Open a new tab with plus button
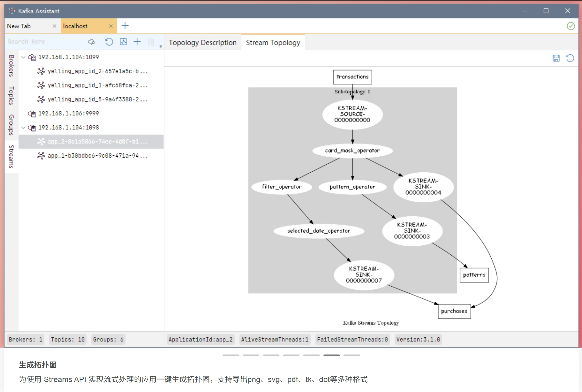 click(125, 26)
